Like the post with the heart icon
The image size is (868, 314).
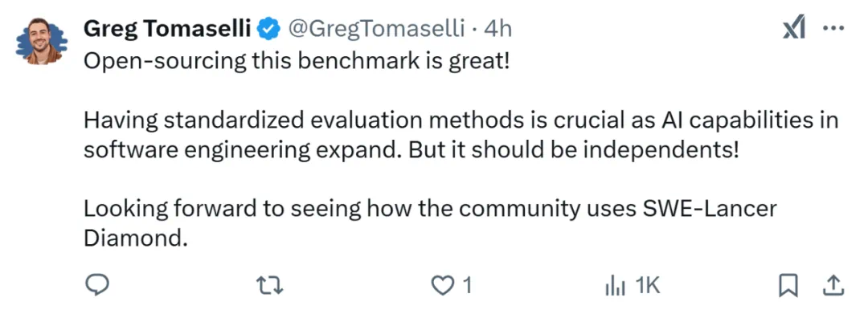(440, 286)
